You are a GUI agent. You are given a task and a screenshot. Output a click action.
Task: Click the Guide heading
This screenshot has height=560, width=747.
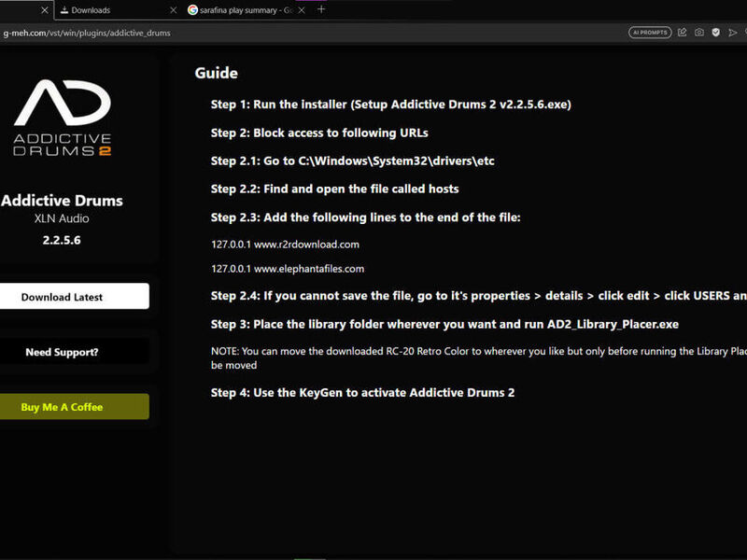tap(216, 73)
